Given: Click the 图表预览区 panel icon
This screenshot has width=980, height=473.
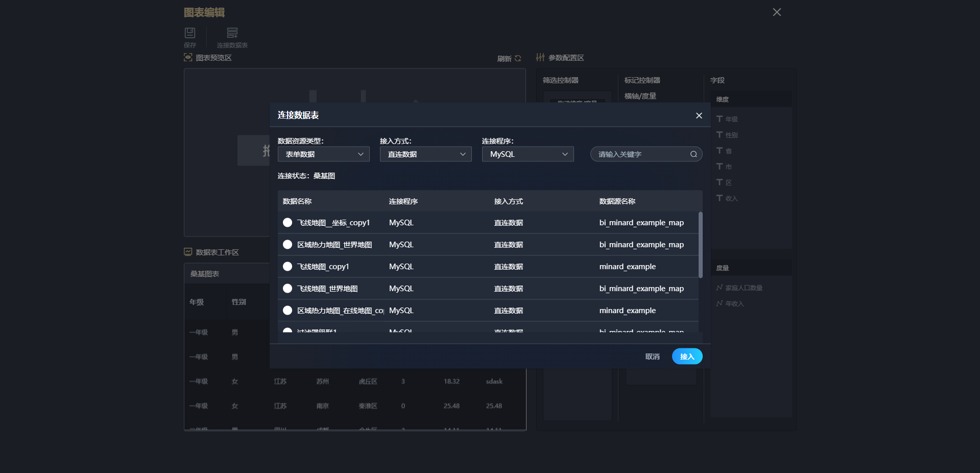Looking at the screenshot, I should [x=188, y=58].
